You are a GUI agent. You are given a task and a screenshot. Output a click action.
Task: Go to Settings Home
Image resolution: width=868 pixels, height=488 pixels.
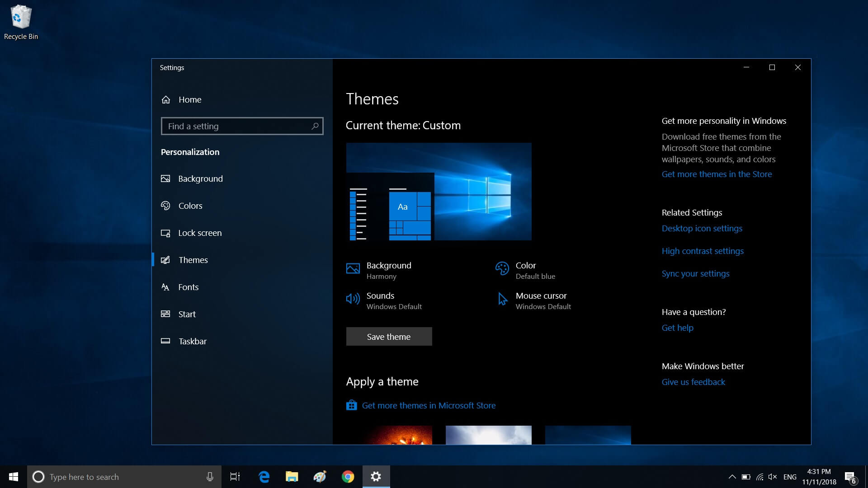(242, 99)
